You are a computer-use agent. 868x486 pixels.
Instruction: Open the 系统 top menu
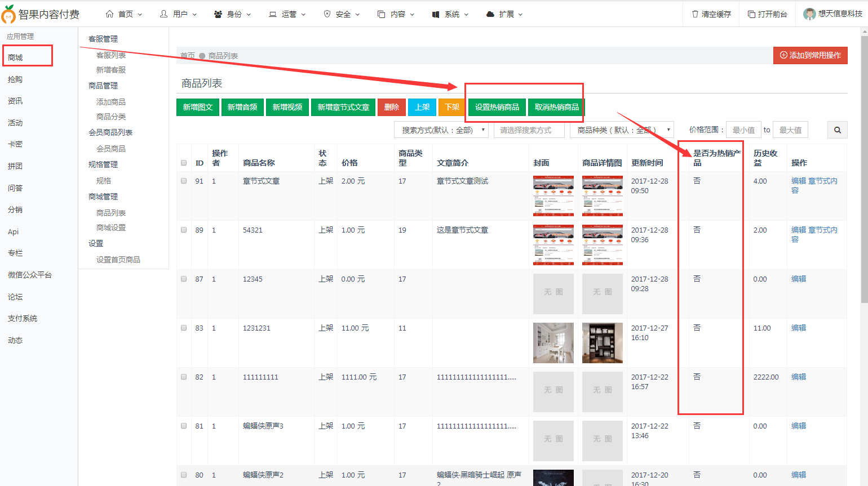tap(450, 14)
